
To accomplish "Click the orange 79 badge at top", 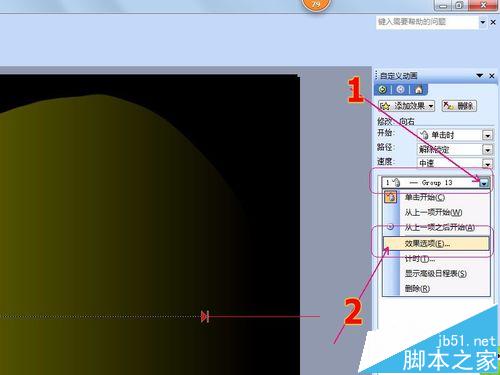I will [x=316, y=4].
